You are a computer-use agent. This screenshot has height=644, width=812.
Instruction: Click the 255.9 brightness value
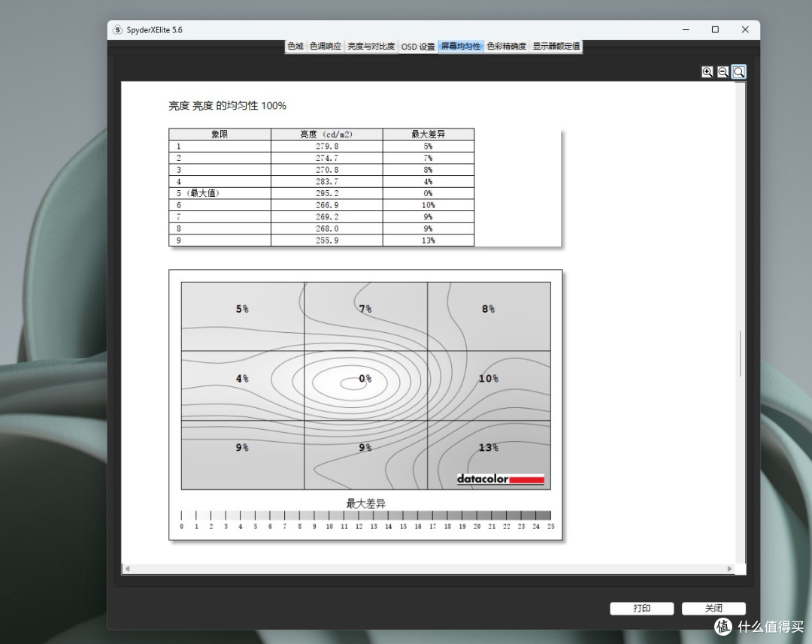(327, 240)
